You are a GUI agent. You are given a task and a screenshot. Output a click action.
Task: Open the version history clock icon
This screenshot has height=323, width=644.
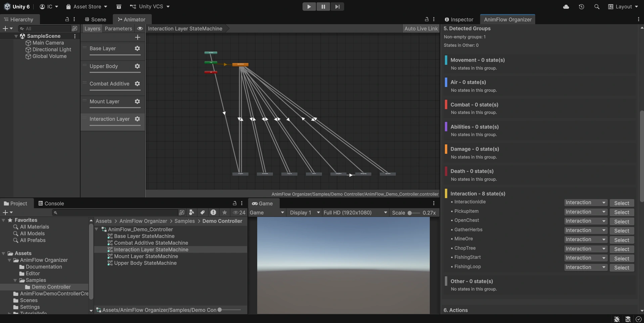582,7
